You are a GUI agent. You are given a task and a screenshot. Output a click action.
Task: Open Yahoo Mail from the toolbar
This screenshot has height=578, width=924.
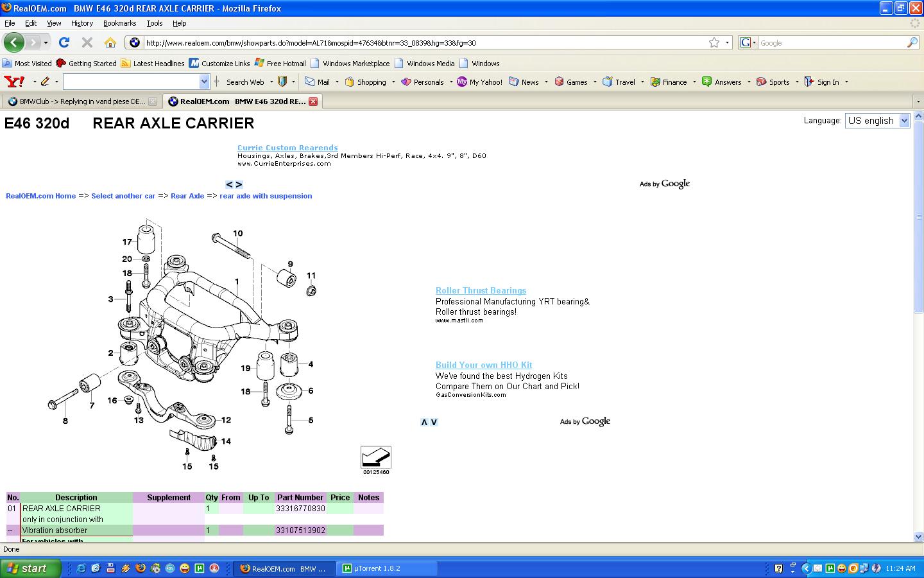[317, 82]
